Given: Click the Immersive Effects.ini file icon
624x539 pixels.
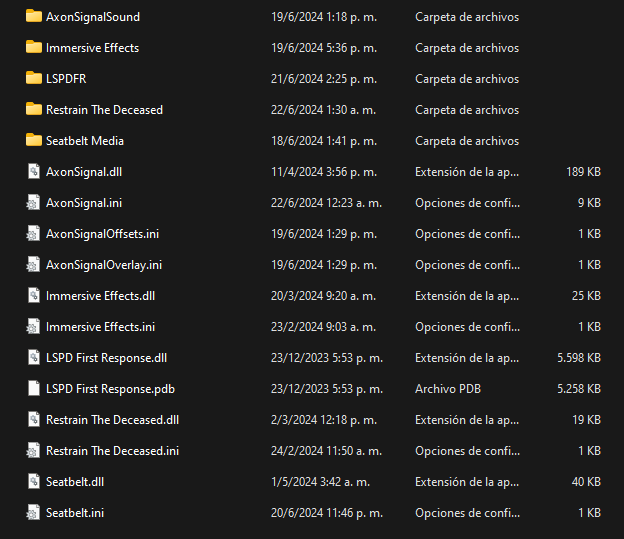Looking at the screenshot, I should click(33, 327).
